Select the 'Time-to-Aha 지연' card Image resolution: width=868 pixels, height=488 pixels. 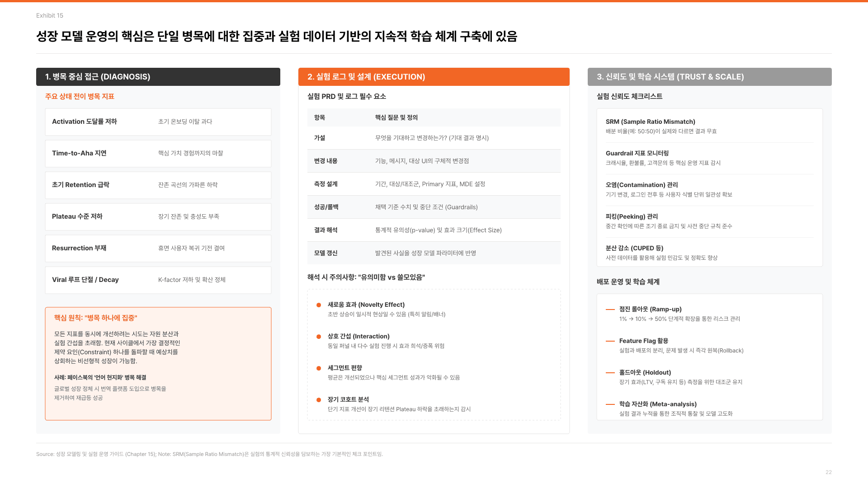click(158, 154)
